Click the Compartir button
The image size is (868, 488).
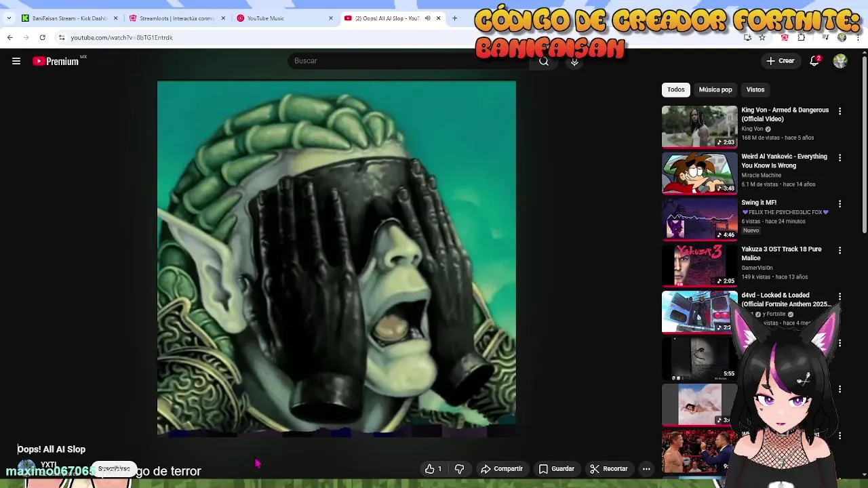pyautogui.click(x=502, y=468)
